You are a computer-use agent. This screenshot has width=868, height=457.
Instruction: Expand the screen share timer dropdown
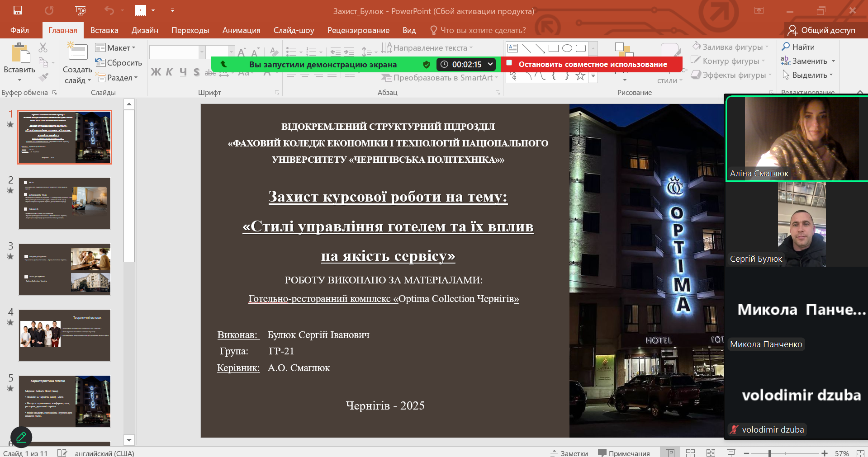click(x=490, y=64)
